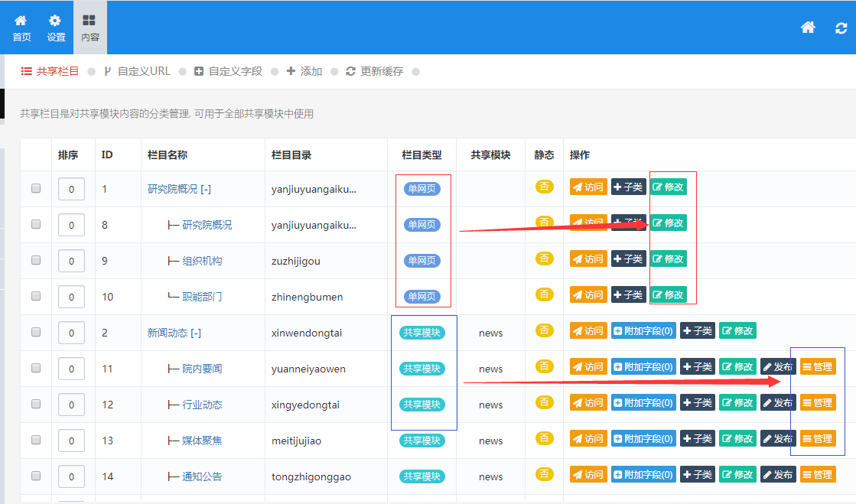This screenshot has height=504, width=856.
Task: Click 管理 button for 通知公告 row
Action: pos(818,475)
